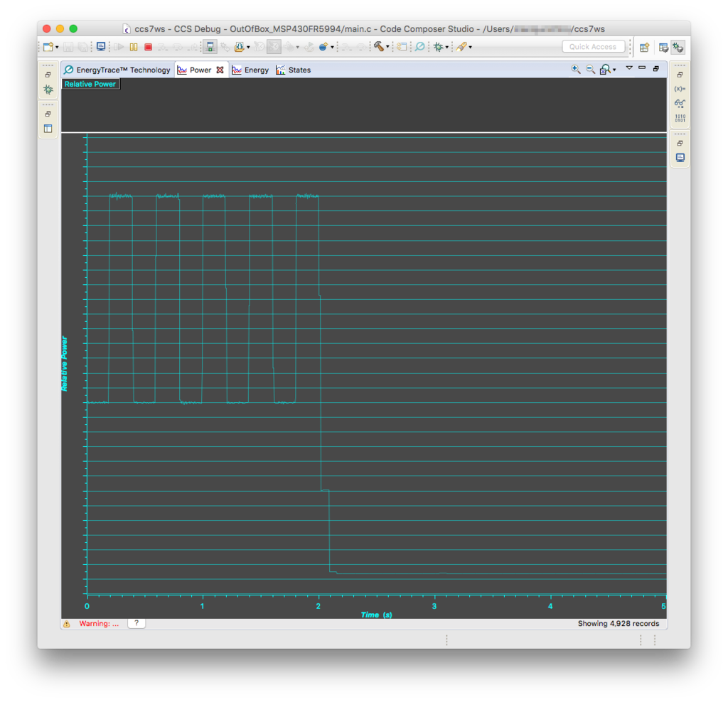Click the blue sphere icon
Image resolution: width=728 pixels, height=702 pixels.
click(x=323, y=47)
